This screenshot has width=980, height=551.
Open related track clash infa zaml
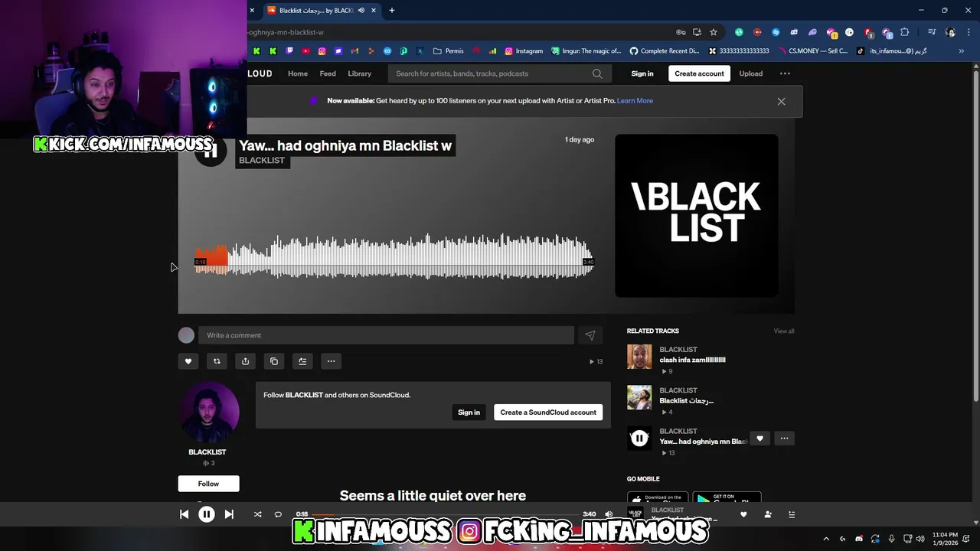692,360
